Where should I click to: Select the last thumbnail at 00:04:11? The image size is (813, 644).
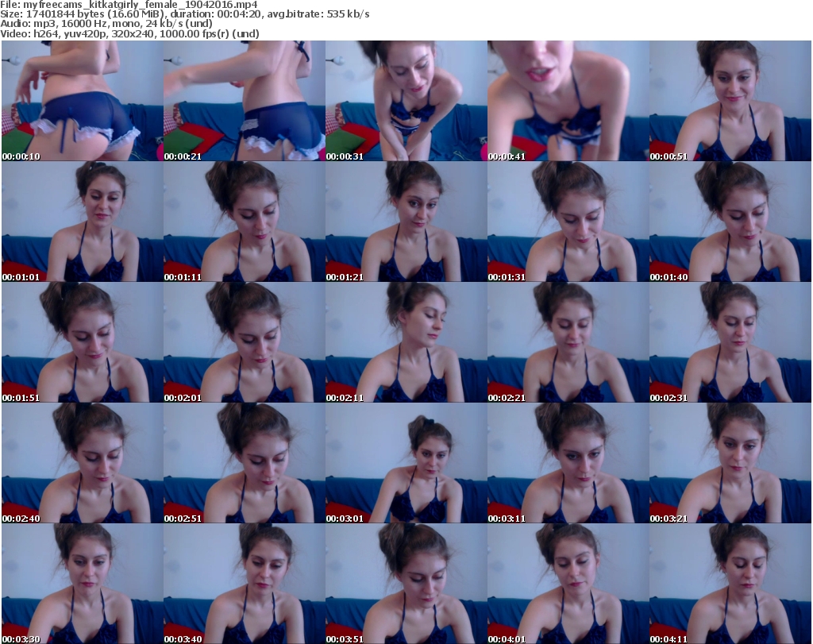(x=730, y=584)
